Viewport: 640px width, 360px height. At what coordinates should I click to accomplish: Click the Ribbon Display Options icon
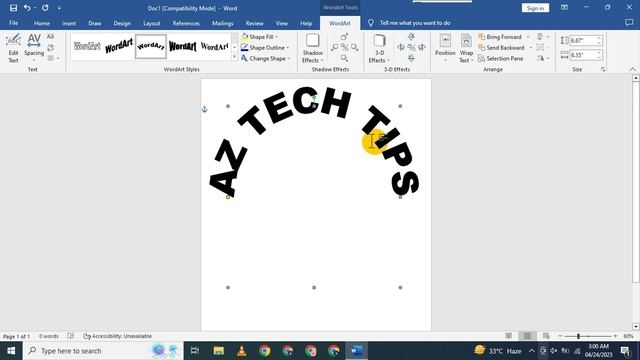point(564,8)
